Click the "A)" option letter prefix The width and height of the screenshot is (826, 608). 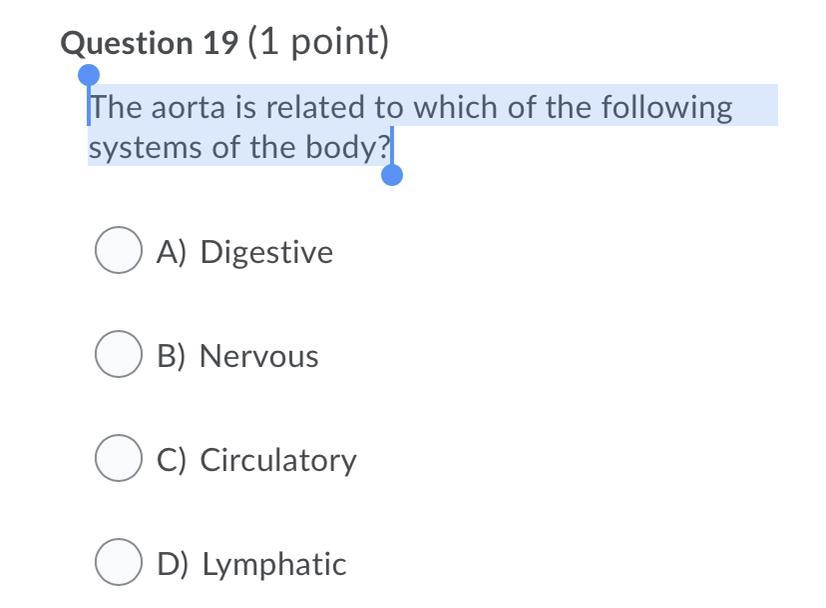[172, 252]
